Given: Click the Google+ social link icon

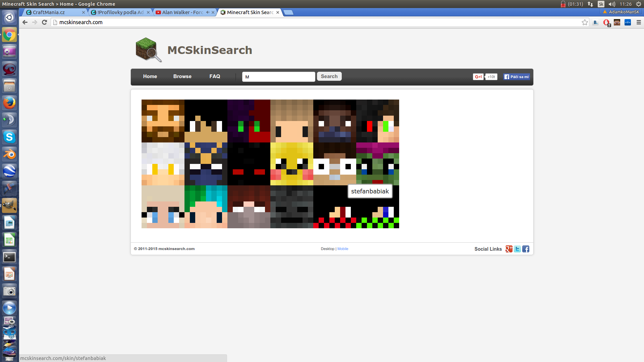Looking at the screenshot, I should 509,249.
